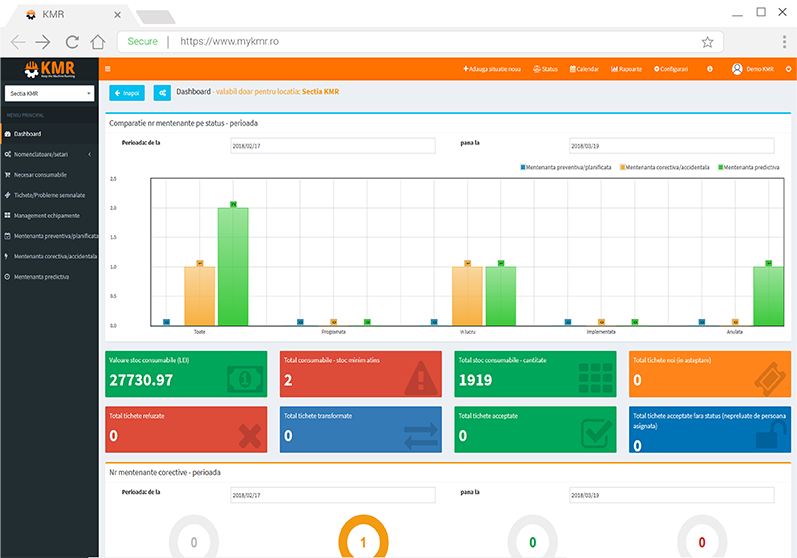Click the gears icon button beside Inapoi
797x558 pixels.
click(161, 93)
